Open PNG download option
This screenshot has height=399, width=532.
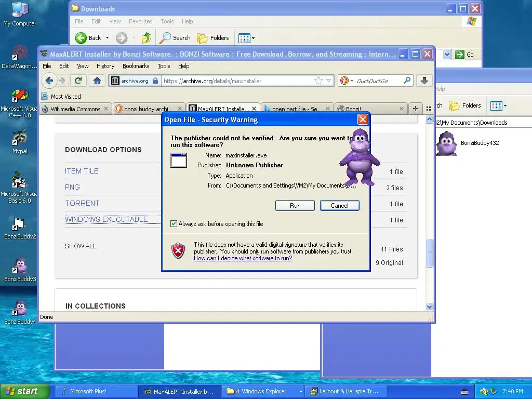[x=72, y=187]
